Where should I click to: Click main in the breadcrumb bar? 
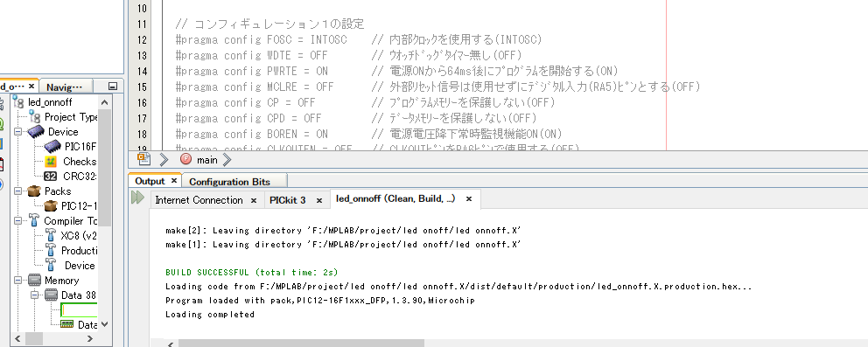207,160
